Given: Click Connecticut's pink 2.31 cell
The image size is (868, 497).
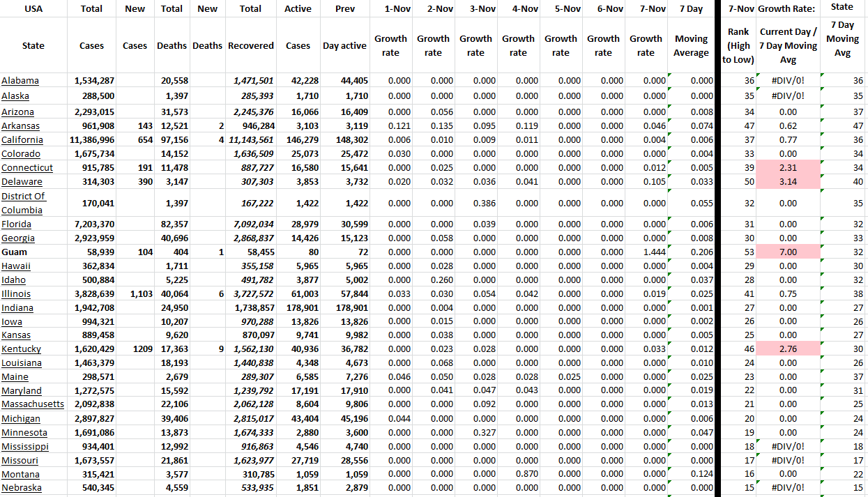Looking at the screenshot, I should (787, 167).
